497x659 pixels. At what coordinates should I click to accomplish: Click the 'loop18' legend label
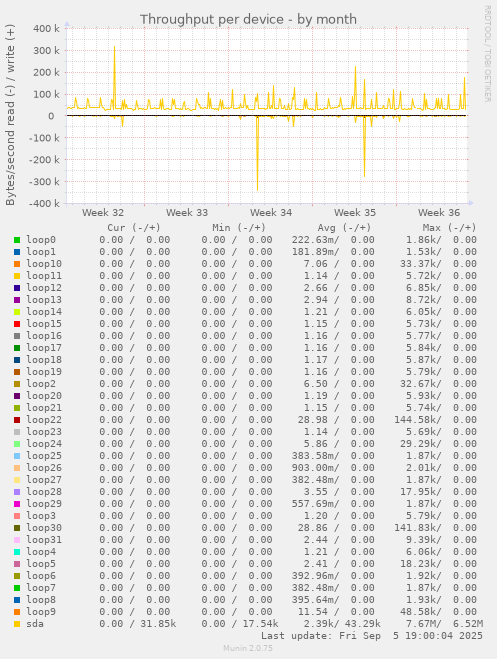click(x=44, y=359)
